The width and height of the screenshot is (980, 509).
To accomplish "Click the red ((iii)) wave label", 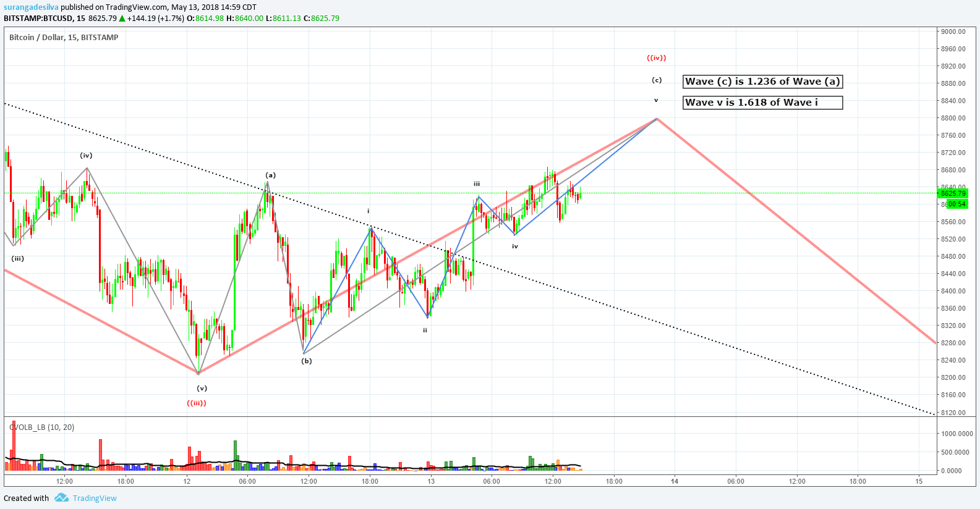I will (197, 403).
